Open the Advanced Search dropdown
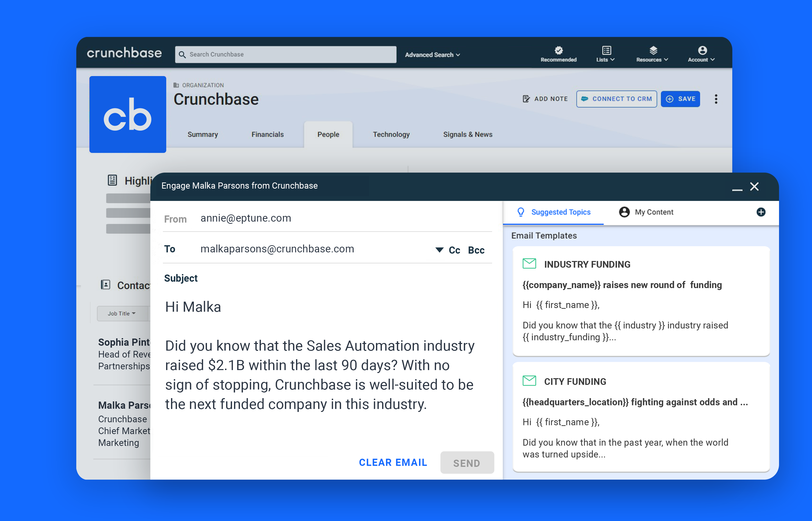The image size is (812, 521). point(432,55)
